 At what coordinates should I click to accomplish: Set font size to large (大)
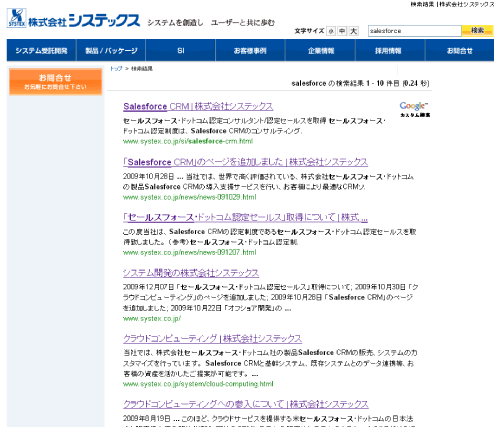coord(353,31)
